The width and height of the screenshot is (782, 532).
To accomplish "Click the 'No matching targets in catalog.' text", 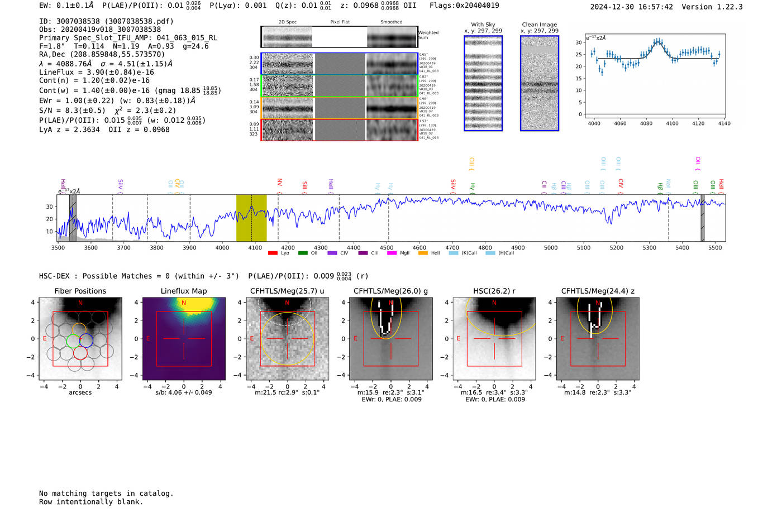I will [106, 493].
